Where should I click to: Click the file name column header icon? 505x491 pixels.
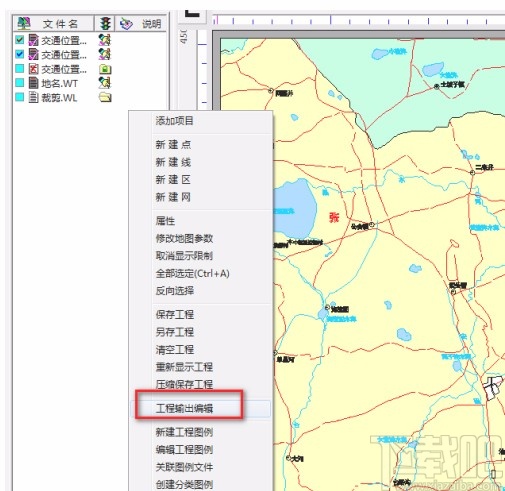[24, 23]
